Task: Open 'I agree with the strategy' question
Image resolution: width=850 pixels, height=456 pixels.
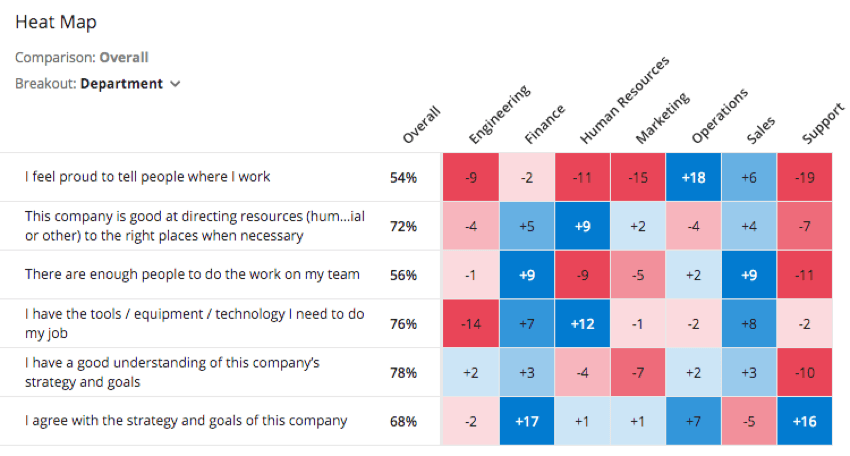Action: (x=186, y=421)
